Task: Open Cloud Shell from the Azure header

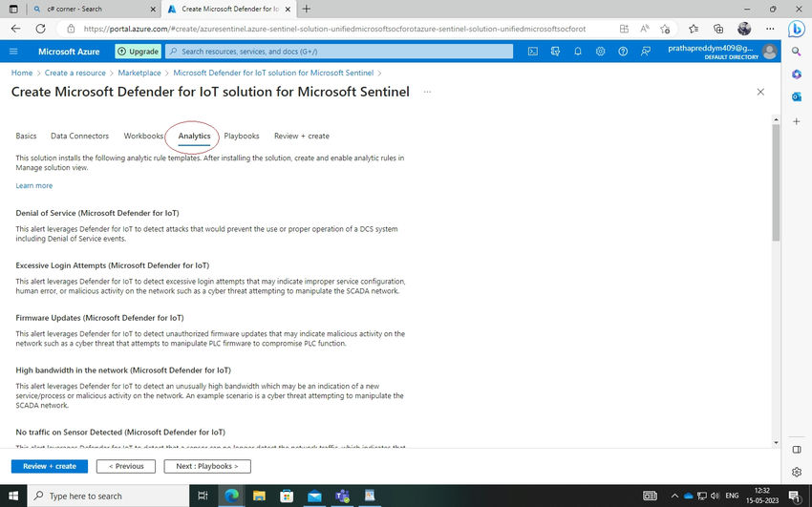Action: 532,52
